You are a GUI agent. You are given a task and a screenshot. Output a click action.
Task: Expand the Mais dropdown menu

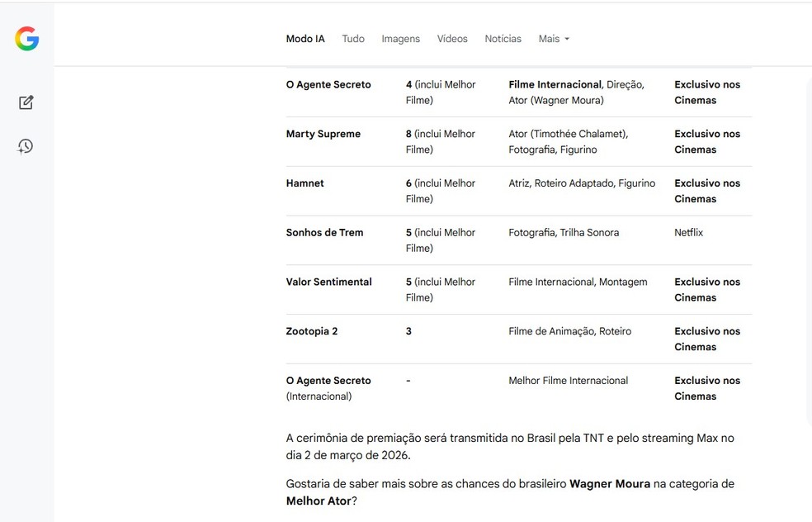554,39
